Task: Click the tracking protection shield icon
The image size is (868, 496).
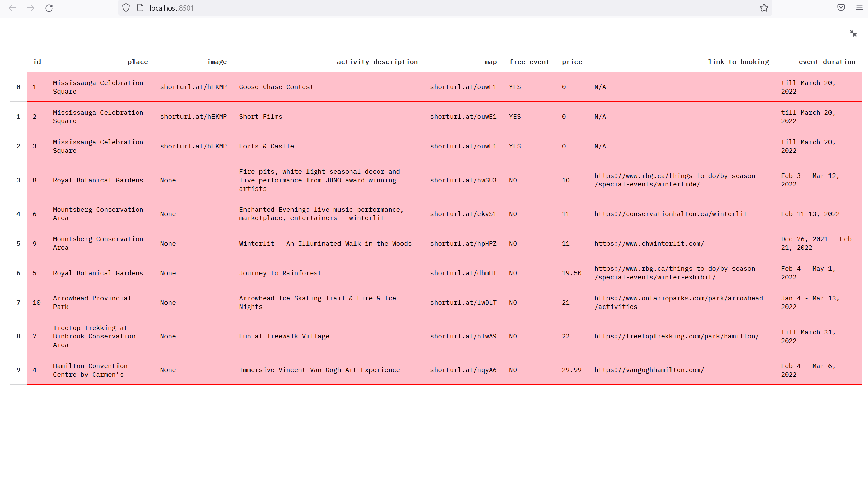Action: [125, 7]
